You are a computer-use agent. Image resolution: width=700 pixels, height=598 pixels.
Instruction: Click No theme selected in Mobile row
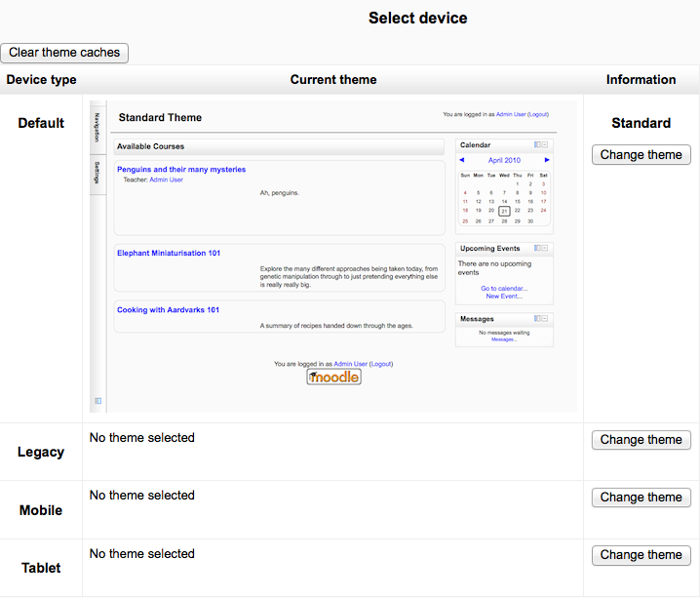point(142,496)
